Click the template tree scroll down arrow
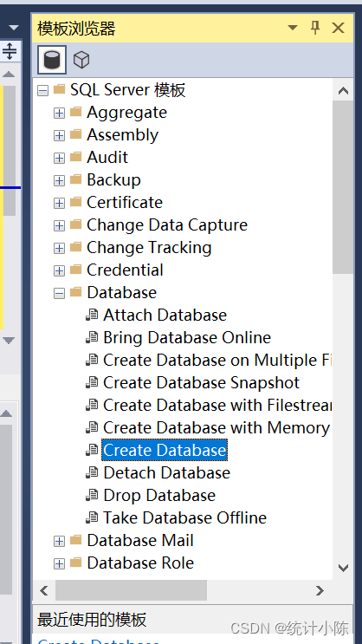The width and height of the screenshot is (362, 644). (x=343, y=568)
